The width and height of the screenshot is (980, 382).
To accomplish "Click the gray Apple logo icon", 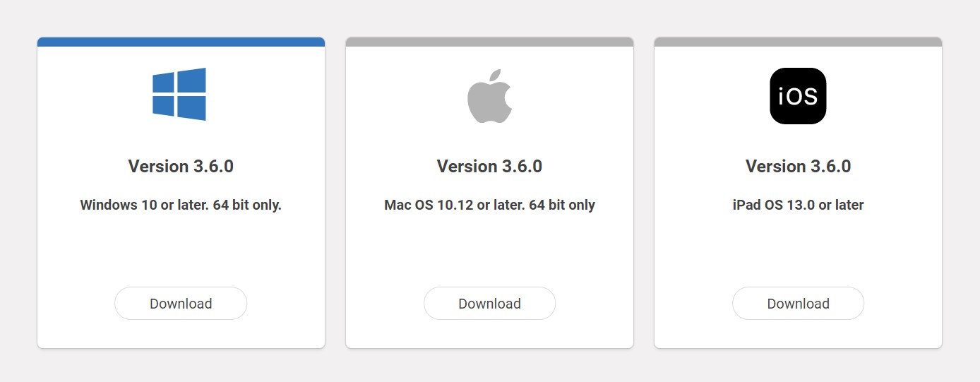I will [x=489, y=96].
